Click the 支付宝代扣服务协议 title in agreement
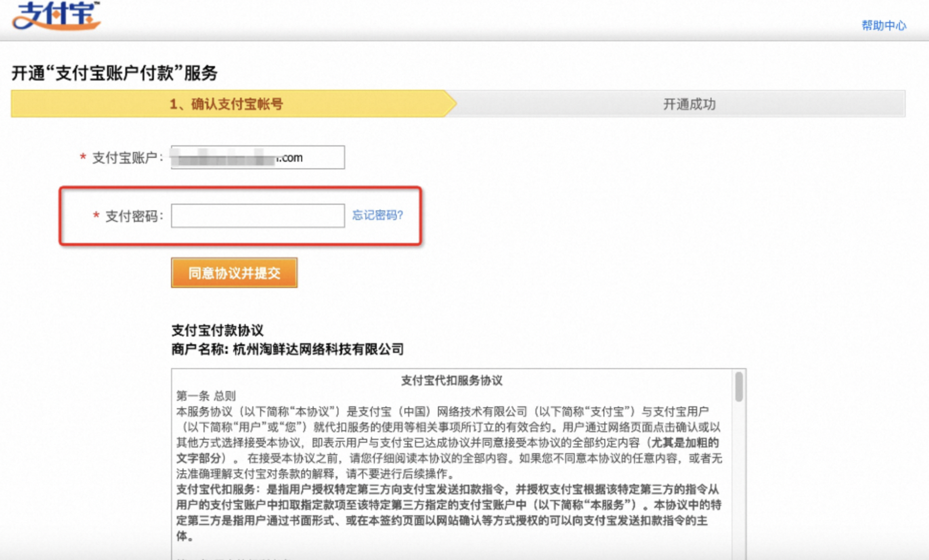Image resolution: width=929 pixels, height=560 pixels. coord(451,381)
